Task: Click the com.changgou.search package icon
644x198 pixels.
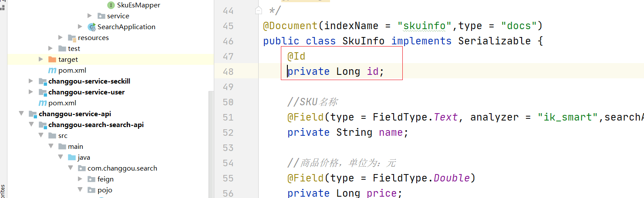Action: tap(81, 168)
